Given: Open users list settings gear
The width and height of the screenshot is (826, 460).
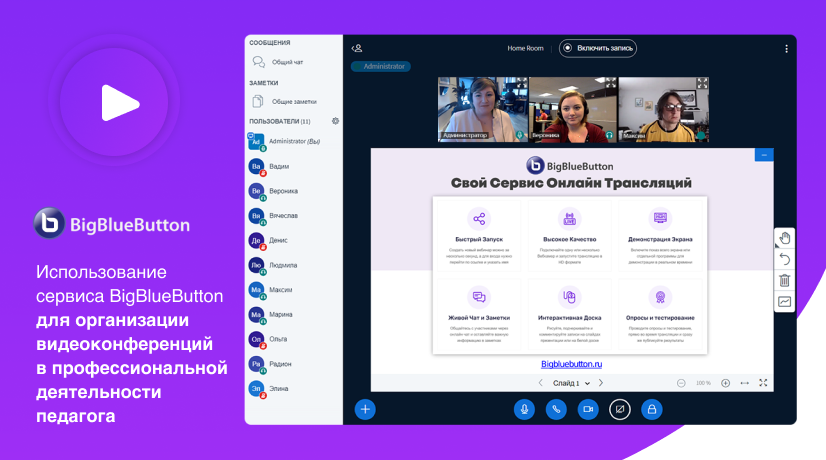Looking at the screenshot, I should [335, 121].
